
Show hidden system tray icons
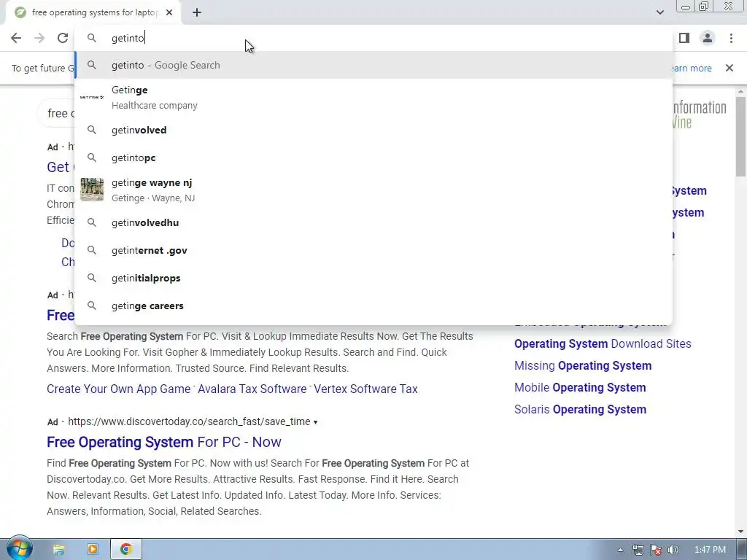coord(620,550)
